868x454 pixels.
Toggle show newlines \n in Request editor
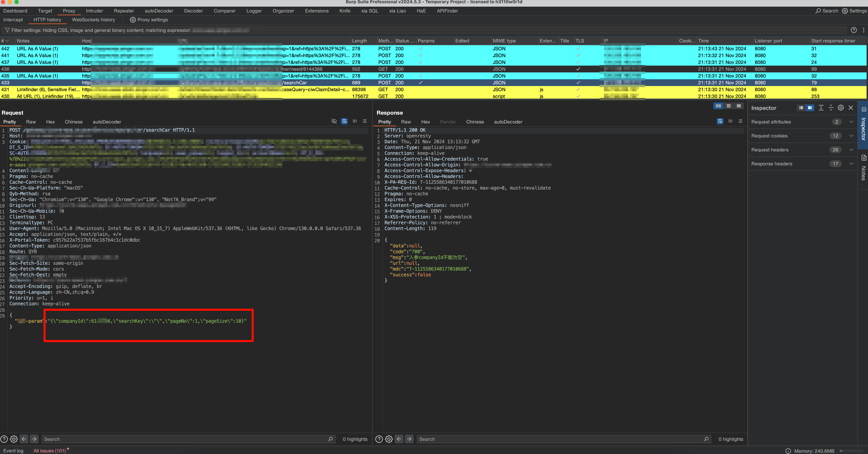(x=355, y=121)
